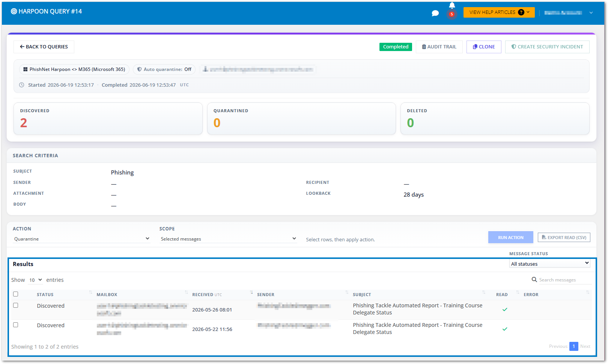Click the Completed status badge

(x=396, y=47)
